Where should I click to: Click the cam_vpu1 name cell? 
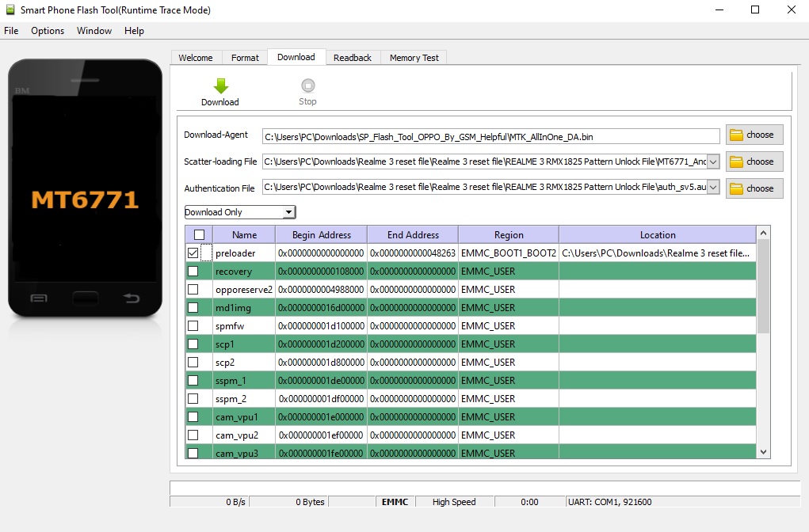point(244,417)
